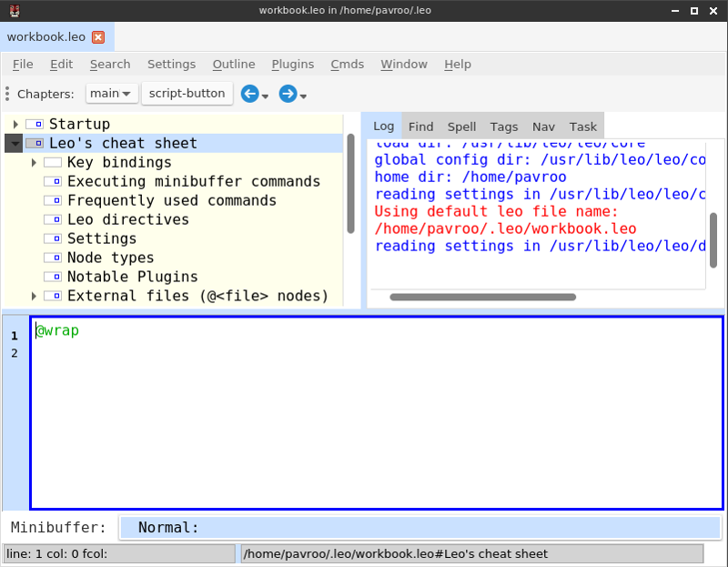The height and width of the screenshot is (567, 728).
Task: Open the Plugins menu
Action: point(292,64)
